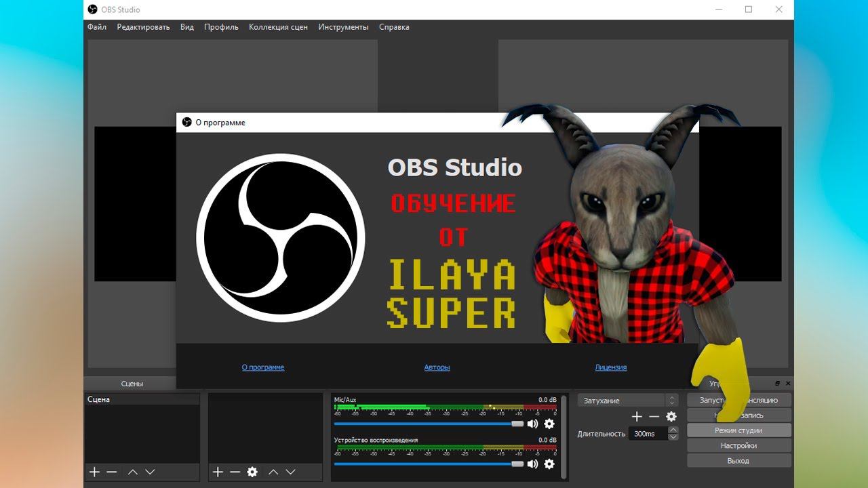Open the Вид menu
The width and height of the screenshot is (868, 488).
click(187, 27)
